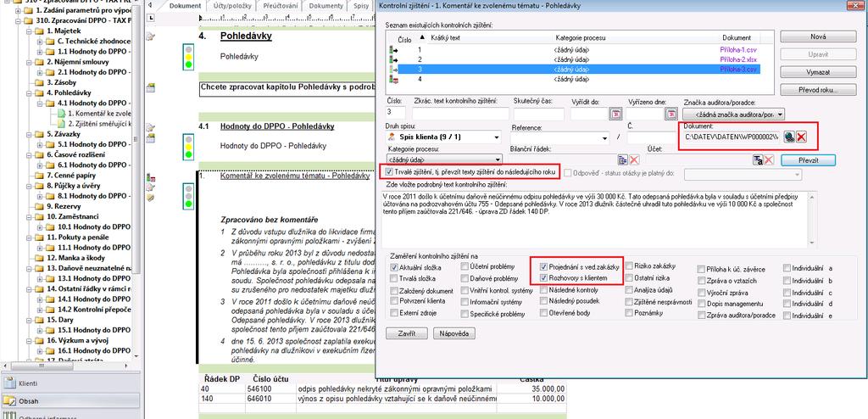Open calendar picker beside Vyřídit do field
Screen dimensions: 868x419
[615, 115]
